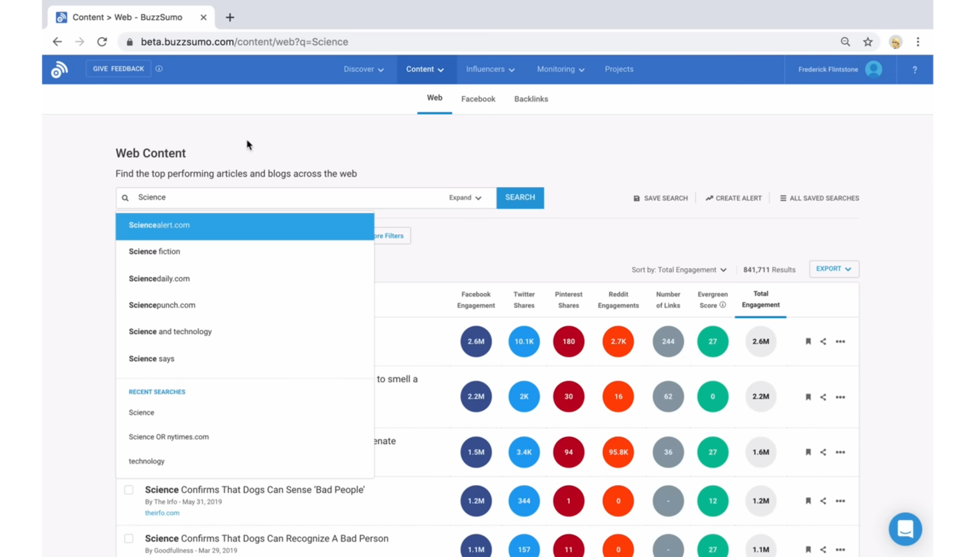The image size is (980, 557).
Task: Bookmark the Dogs Can Sense 'Bad People' article
Action: (x=808, y=501)
